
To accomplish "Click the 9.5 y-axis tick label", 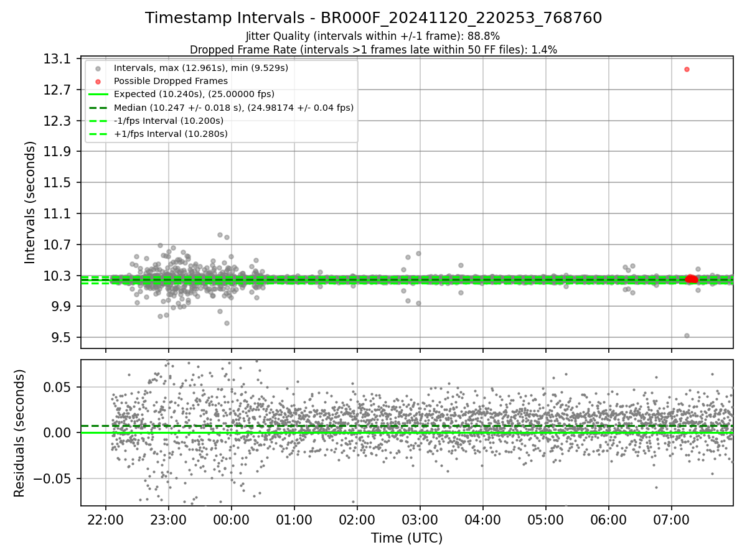I will tap(62, 338).
